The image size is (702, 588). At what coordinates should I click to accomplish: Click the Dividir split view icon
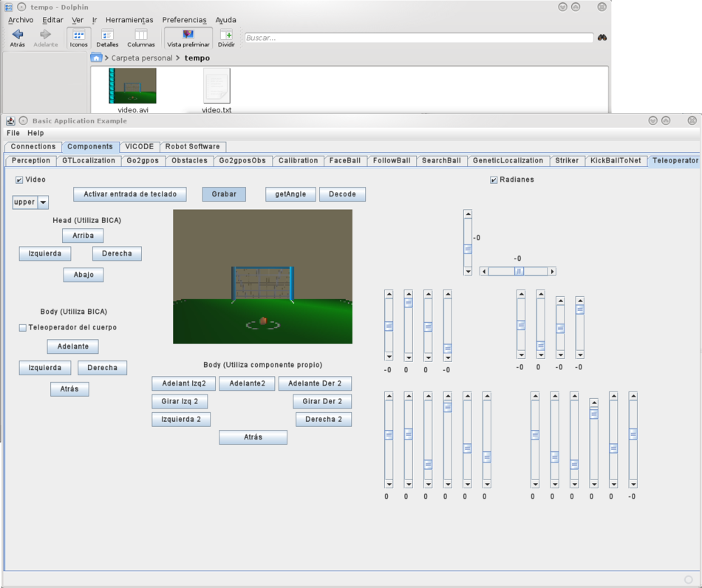pos(226,35)
